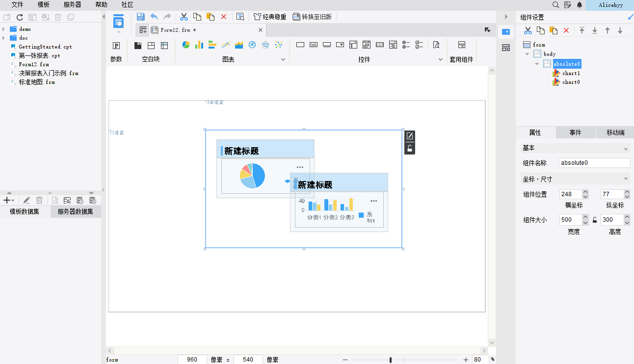Adjust the zoom slider handle
This screenshot has width=634, height=364.
pos(391,360)
